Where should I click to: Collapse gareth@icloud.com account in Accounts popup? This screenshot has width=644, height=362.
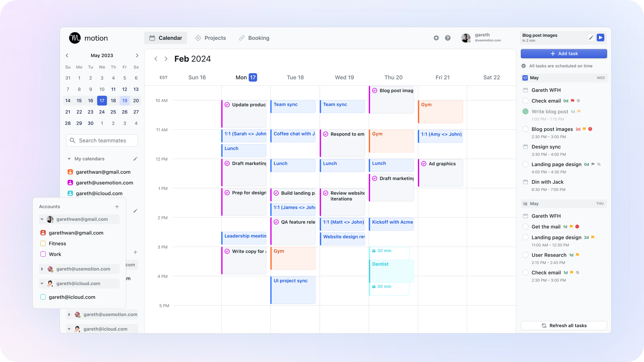click(x=42, y=283)
